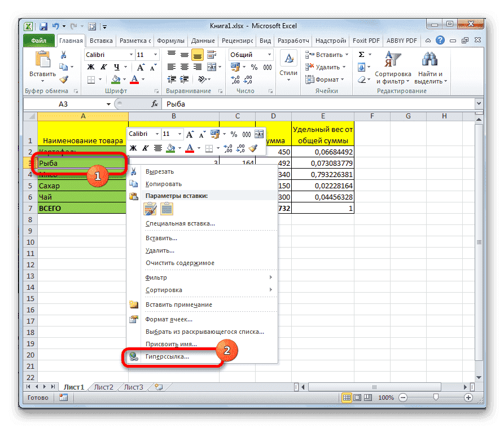Click the fx insert function button
504x428 pixels.
pos(156,104)
